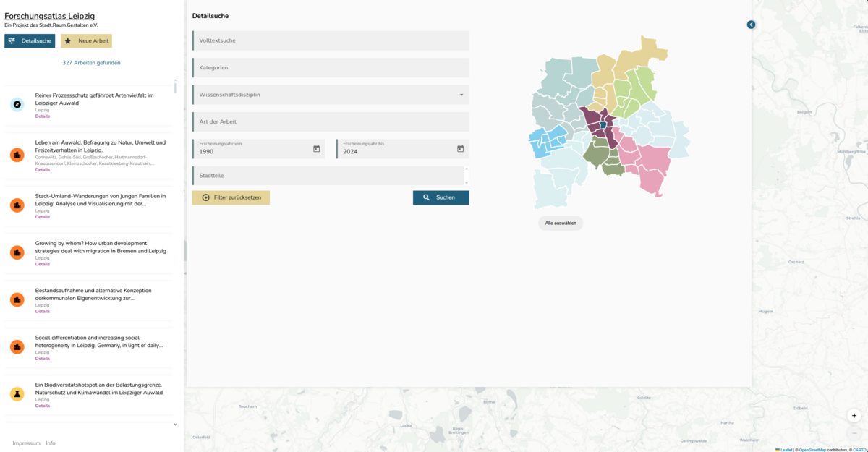Open Details of Stadt-Umland-Wanderungen entry
868x452 pixels.
coord(43,217)
